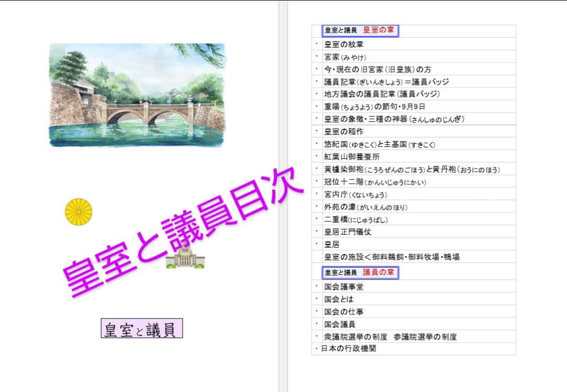Select the 紅葉山御養蚕所 entry

click(x=352, y=156)
